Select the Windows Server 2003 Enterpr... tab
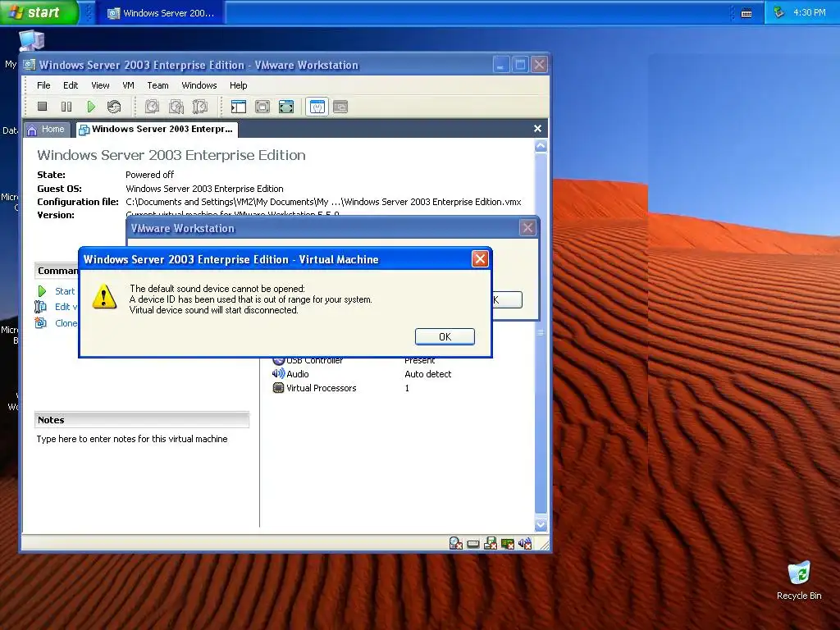Image resolution: width=840 pixels, height=630 pixels. click(157, 129)
